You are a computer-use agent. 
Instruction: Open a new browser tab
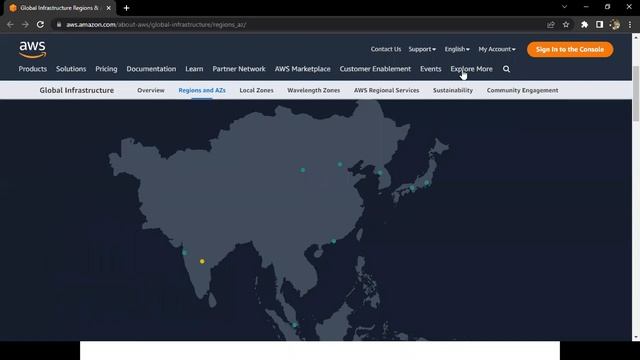(x=126, y=8)
